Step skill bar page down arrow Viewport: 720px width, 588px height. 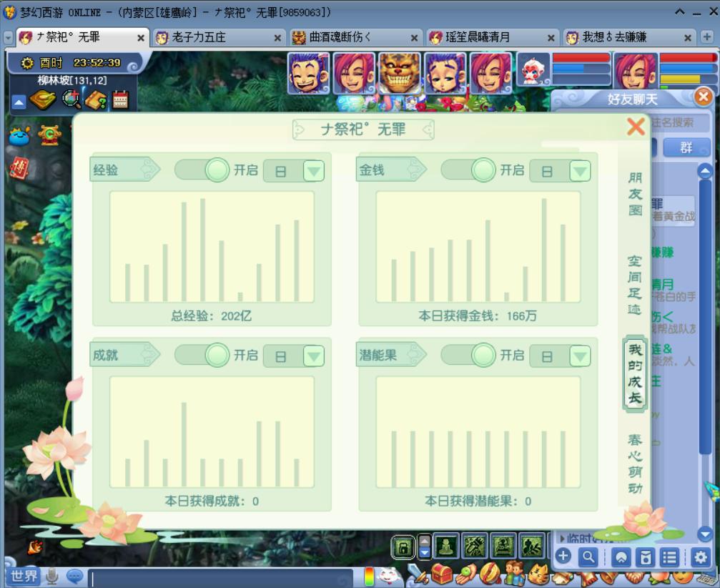click(425, 553)
